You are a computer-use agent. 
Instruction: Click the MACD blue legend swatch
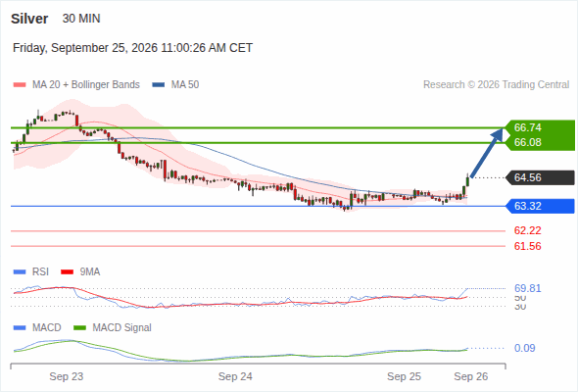pos(20,328)
